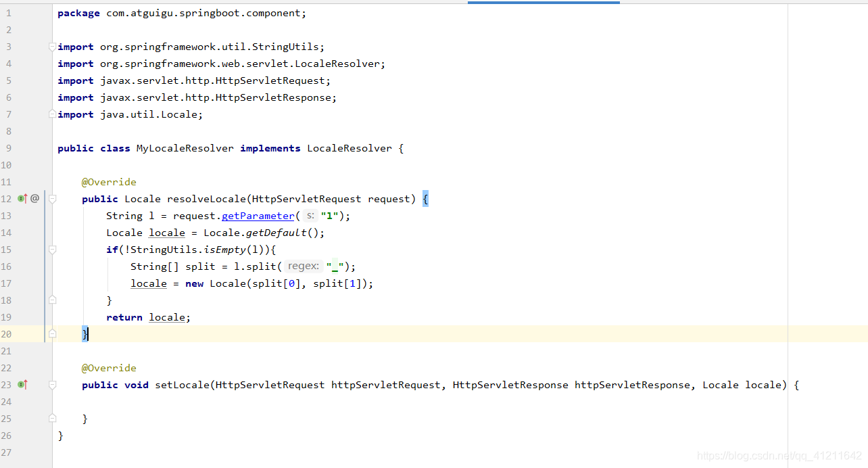Click line number 16 in gutter
The image size is (868, 468).
7,266
